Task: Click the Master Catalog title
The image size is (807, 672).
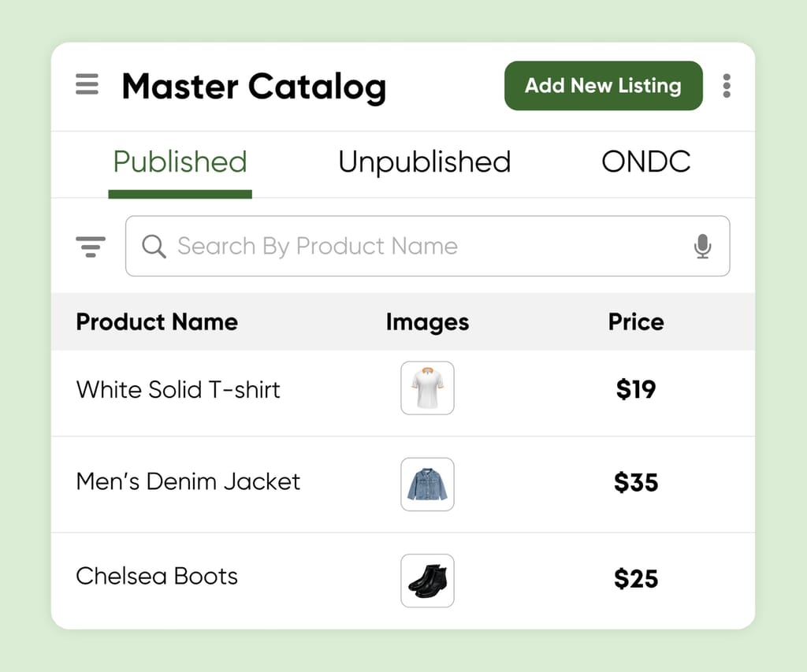Action: [x=254, y=87]
